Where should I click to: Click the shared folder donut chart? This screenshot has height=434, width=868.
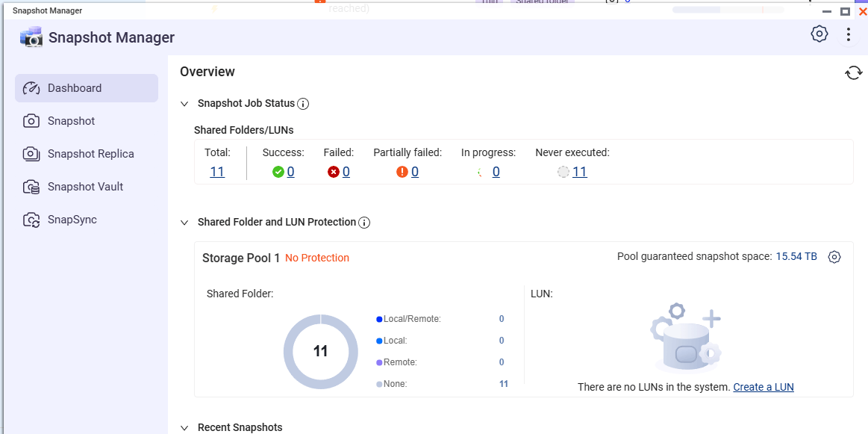click(x=320, y=351)
